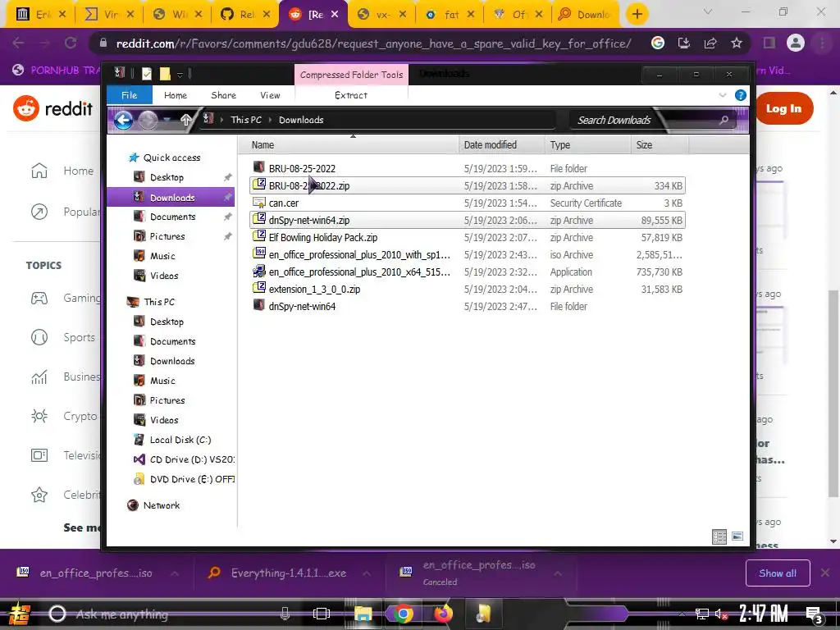This screenshot has height=630, width=840.
Task: Open menu for Everything-1.4.1.1 download item
Action: (x=367, y=573)
